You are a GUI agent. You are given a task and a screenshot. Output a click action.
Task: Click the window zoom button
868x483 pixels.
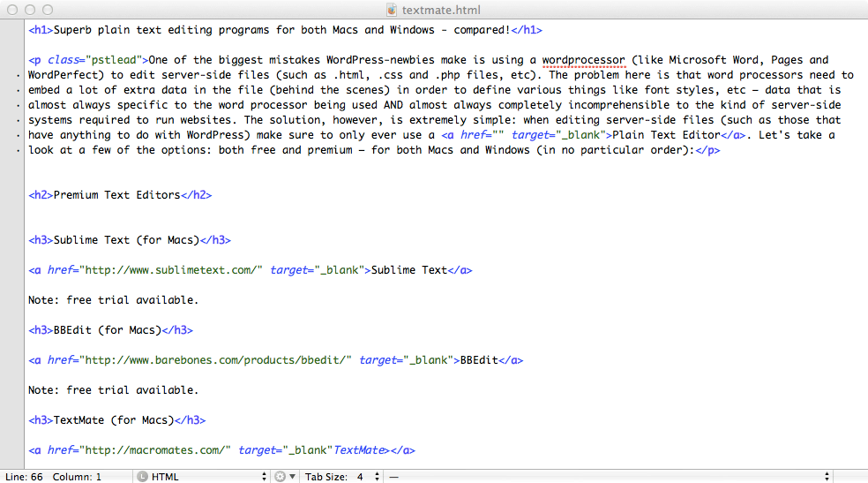pyautogui.click(x=48, y=10)
